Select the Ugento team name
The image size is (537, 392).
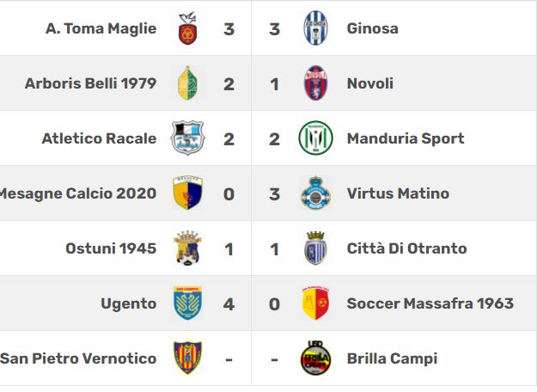tap(129, 304)
